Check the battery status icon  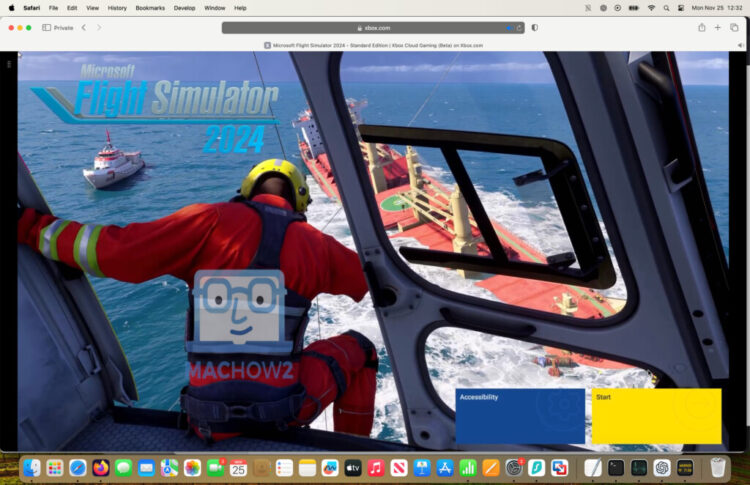634,8
